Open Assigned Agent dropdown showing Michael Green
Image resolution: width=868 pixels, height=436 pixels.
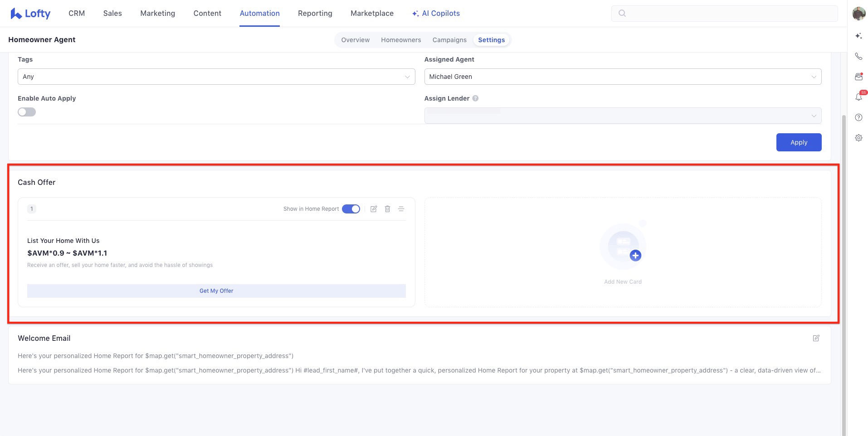coord(622,77)
